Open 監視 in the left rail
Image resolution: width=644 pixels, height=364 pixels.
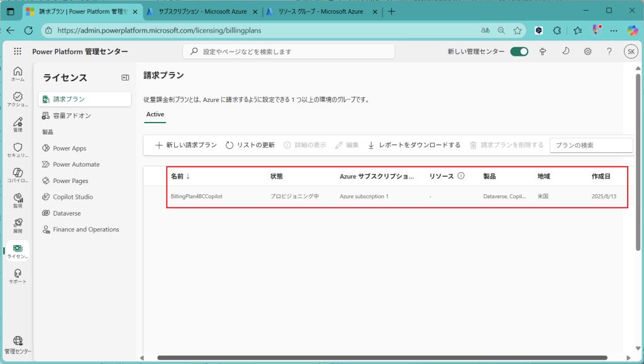pos(18,201)
